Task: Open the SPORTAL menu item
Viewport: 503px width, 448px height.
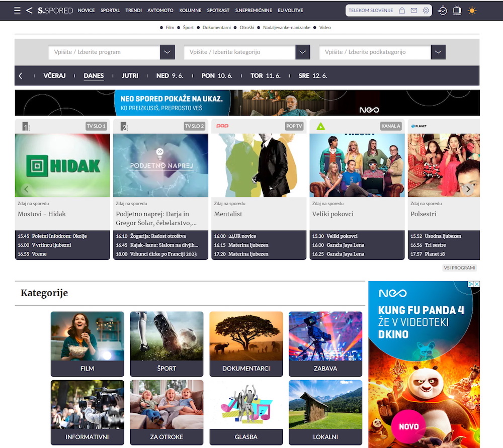Action: click(x=110, y=11)
